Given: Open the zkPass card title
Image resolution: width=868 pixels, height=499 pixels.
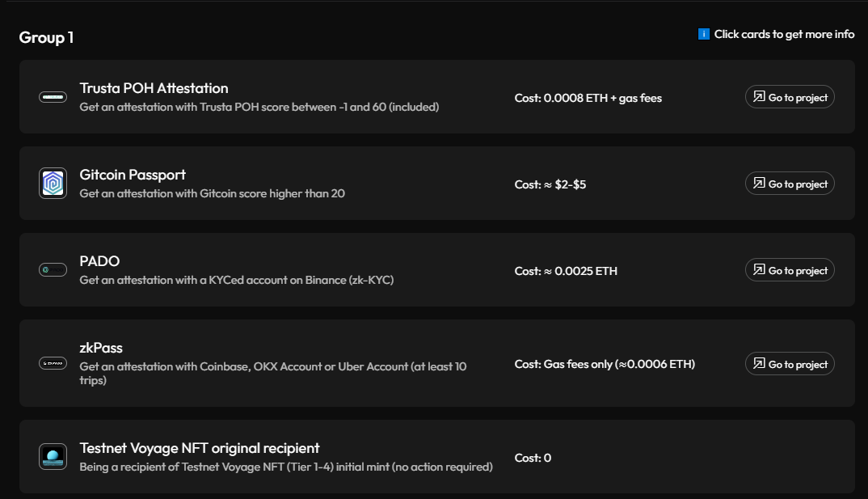Looking at the screenshot, I should tap(101, 348).
